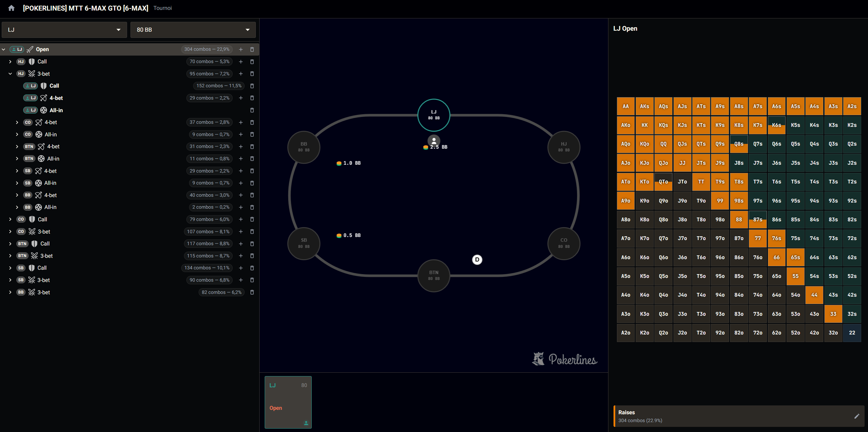Select the K6s mixed cell in grid
The width and height of the screenshot is (868, 432).
pos(776,125)
